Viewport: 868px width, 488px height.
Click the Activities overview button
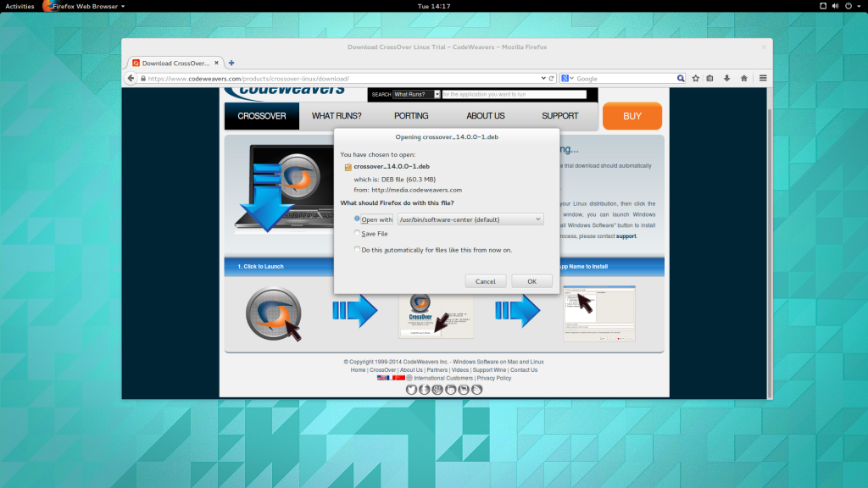pos(19,6)
